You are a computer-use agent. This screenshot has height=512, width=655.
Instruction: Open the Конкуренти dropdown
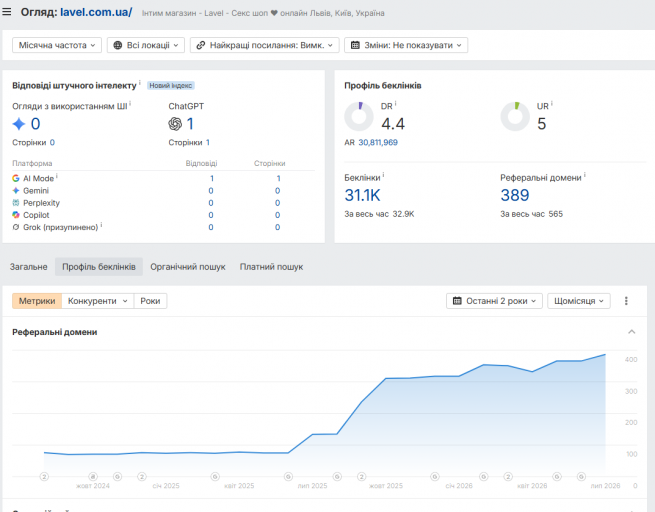[x=98, y=301]
